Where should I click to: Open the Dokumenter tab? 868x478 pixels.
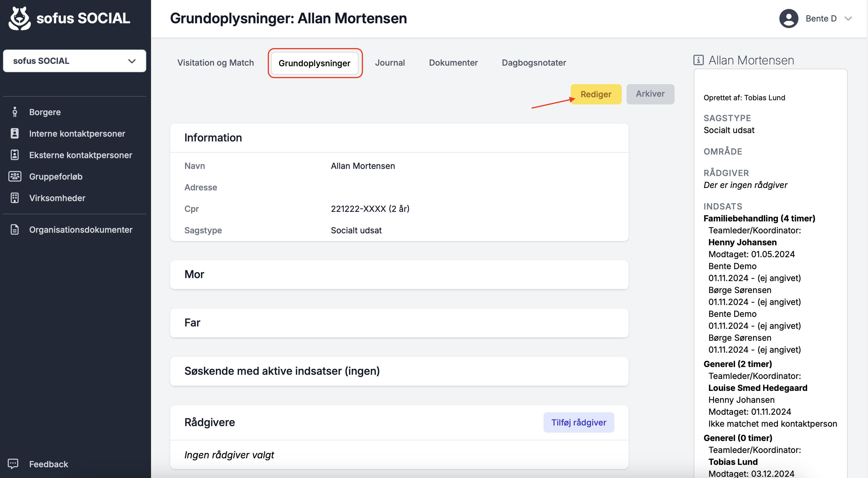(453, 63)
